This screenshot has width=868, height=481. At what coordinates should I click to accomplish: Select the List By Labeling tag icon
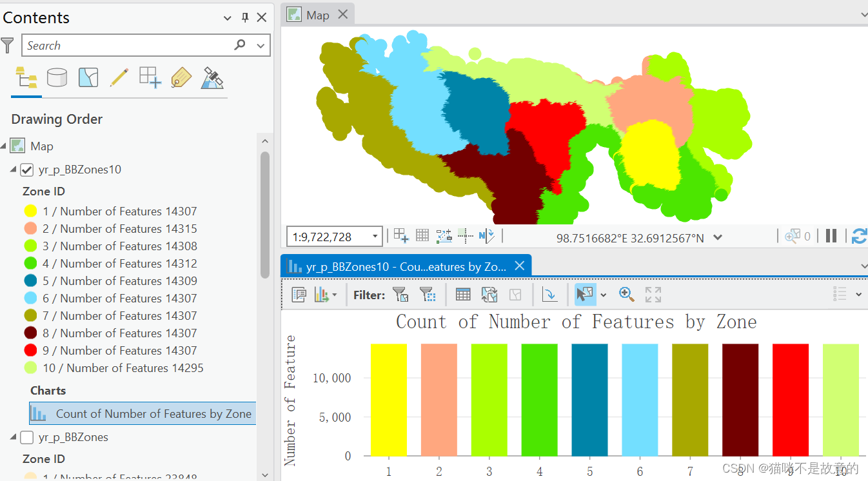click(181, 77)
